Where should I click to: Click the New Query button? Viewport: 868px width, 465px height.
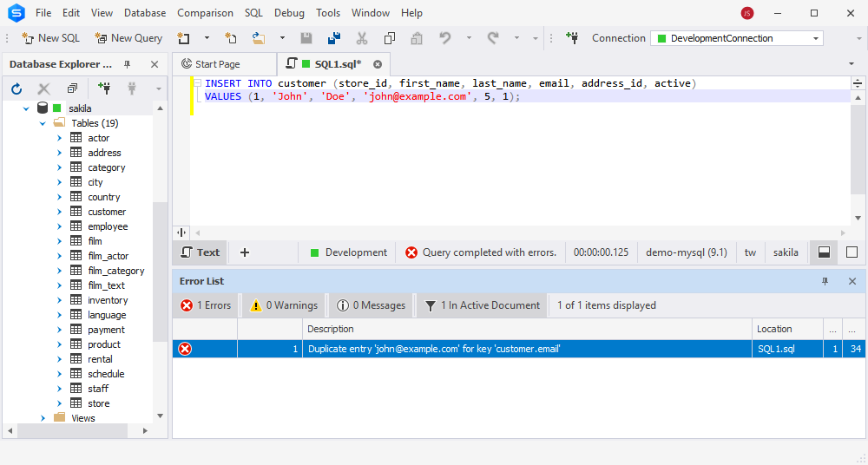pyautogui.click(x=129, y=38)
